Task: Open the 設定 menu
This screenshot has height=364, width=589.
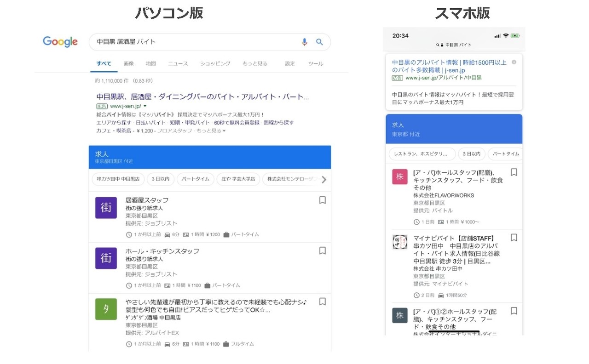Action: tap(290, 63)
